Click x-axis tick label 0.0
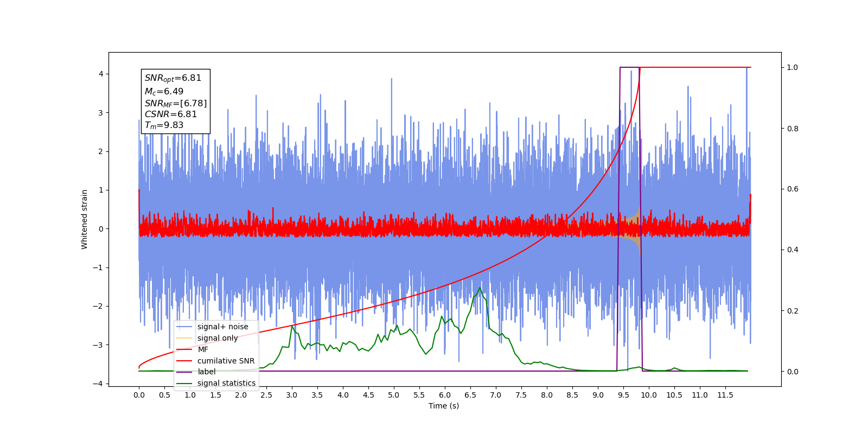The width and height of the screenshot is (868, 434). (139, 395)
